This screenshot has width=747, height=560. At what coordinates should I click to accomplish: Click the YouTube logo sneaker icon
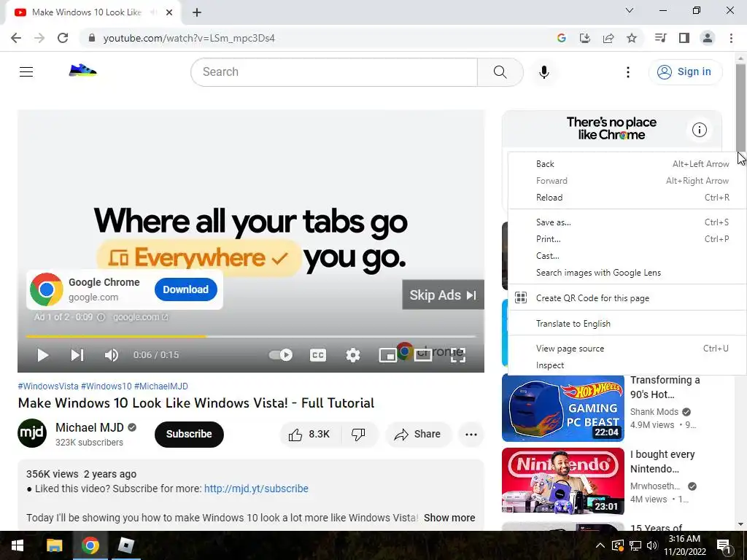[83, 71]
